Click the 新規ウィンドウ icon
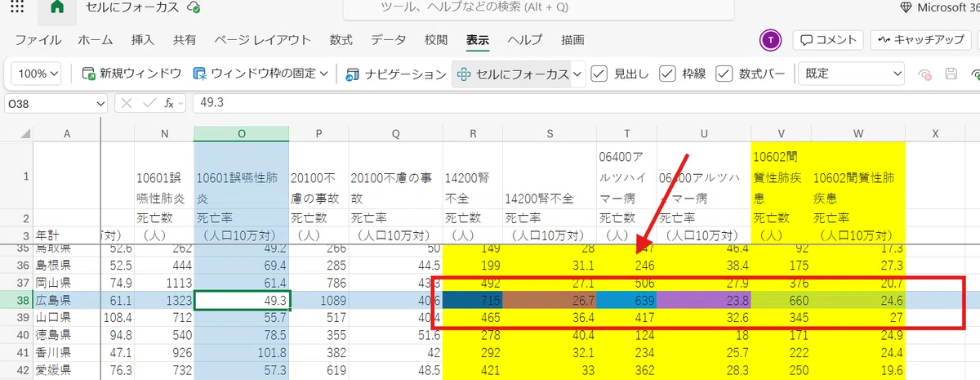 (89, 74)
